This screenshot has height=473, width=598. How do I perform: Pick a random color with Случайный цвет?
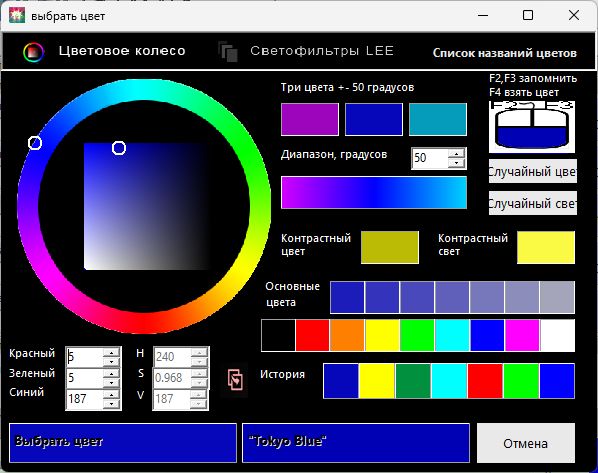click(x=533, y=172)
